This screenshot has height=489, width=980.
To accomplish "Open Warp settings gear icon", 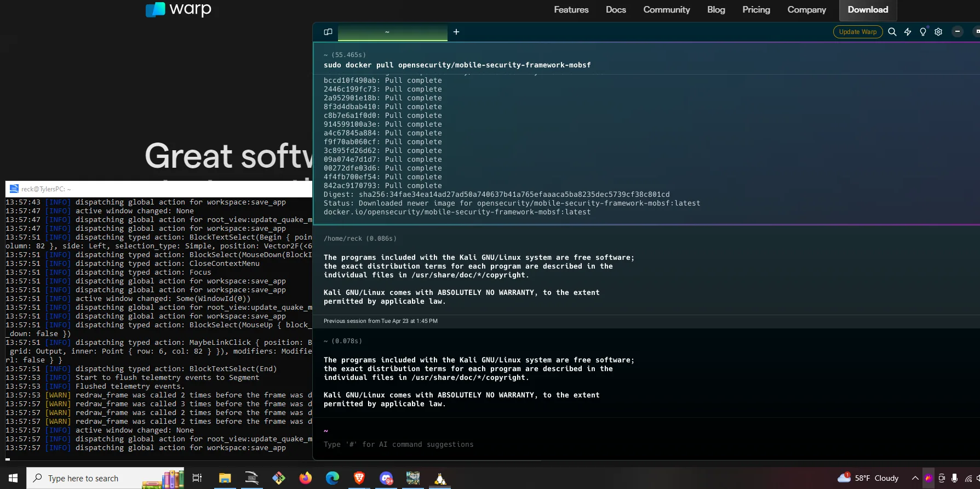I will (938, 32).
